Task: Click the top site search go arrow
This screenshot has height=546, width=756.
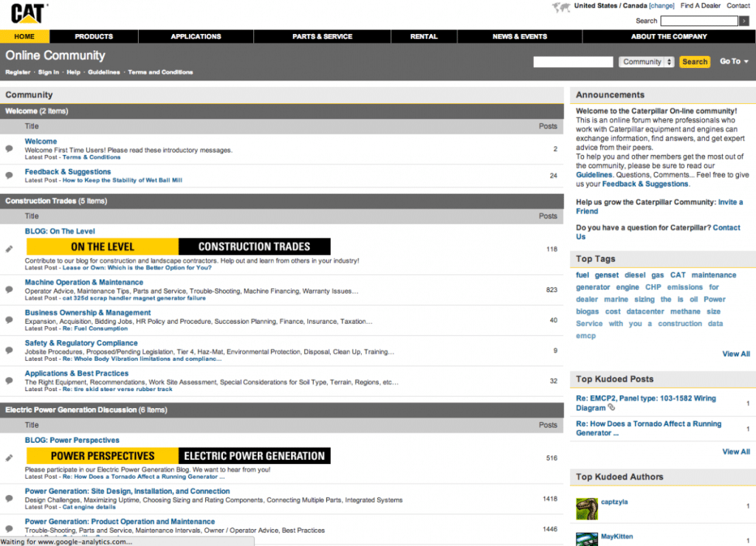Action: [x=744, y=21]
